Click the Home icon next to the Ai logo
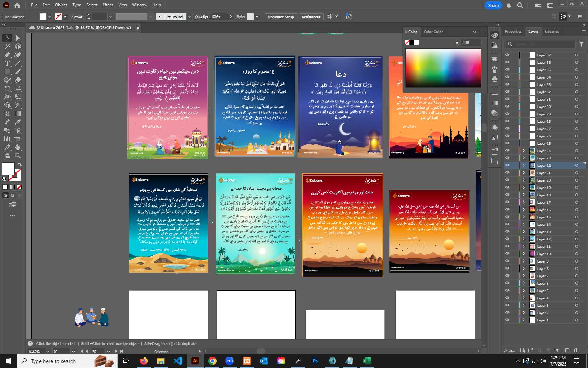Viewport: 588px width, 368px height. (17, 5)
